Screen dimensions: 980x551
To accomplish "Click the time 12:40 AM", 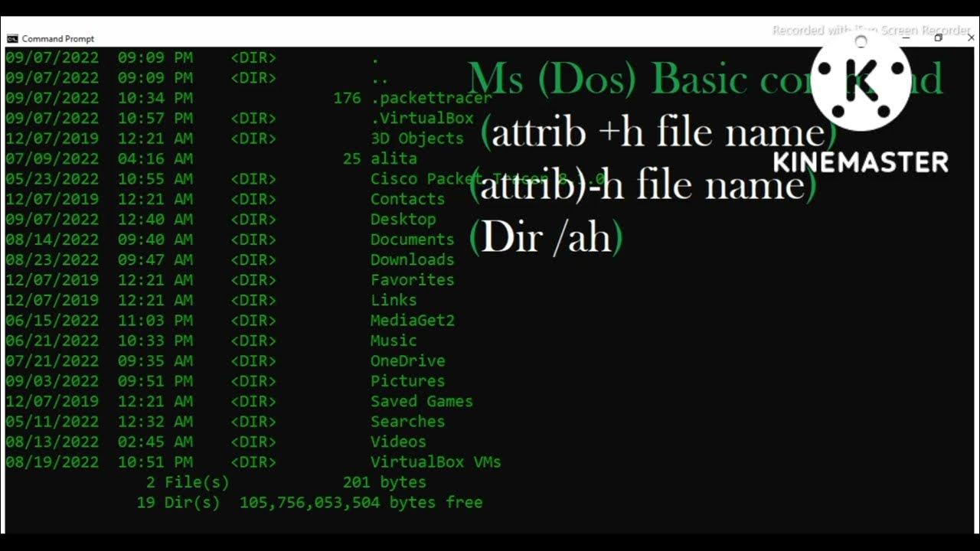I will 155,219.
